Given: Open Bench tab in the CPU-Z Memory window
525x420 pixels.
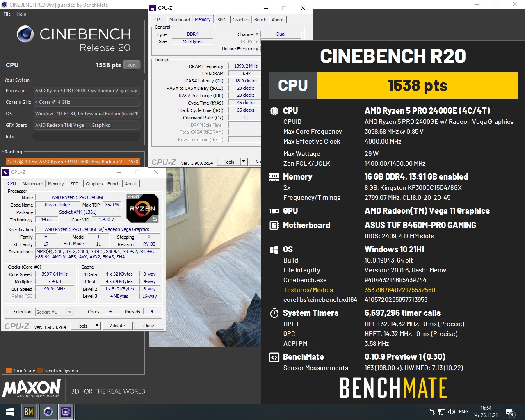Looking at the screenshot, I should coord(260,20).
